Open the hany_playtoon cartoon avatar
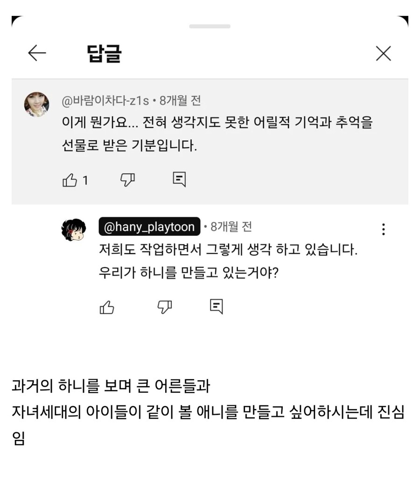The height and width of the screenshot is (504, 420). 74,230
